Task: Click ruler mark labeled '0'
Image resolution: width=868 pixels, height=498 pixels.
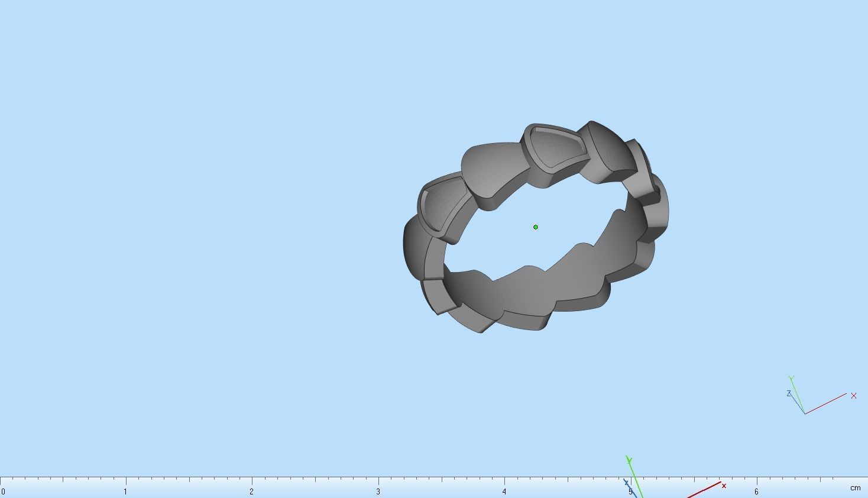Action: [x=4, y=491]
